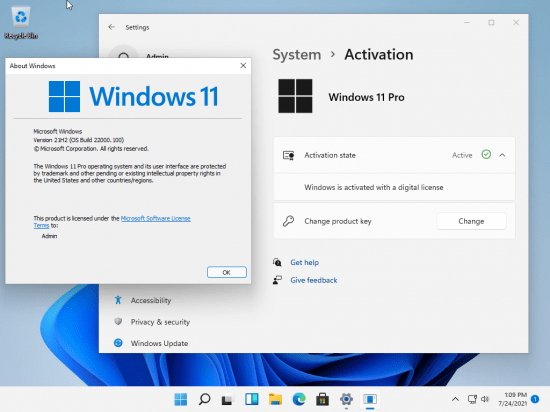The image size is (550, 412).
Task: Click the blue Windows 11 logo
Action: click(x=133, y=96)
